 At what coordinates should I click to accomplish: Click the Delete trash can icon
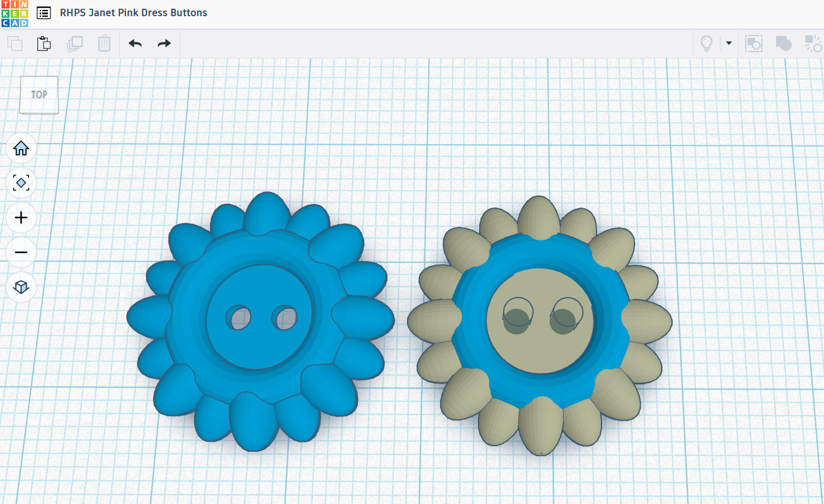pos(104,44)
